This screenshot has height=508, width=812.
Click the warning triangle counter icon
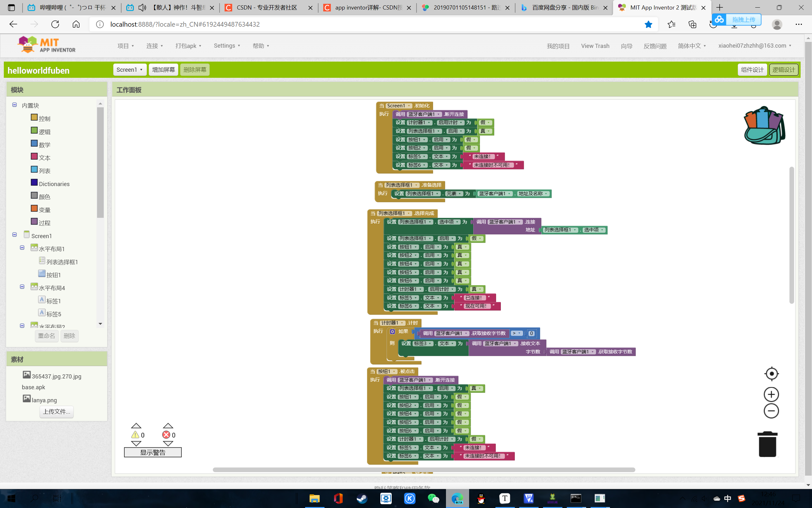(x=135, y=435)
